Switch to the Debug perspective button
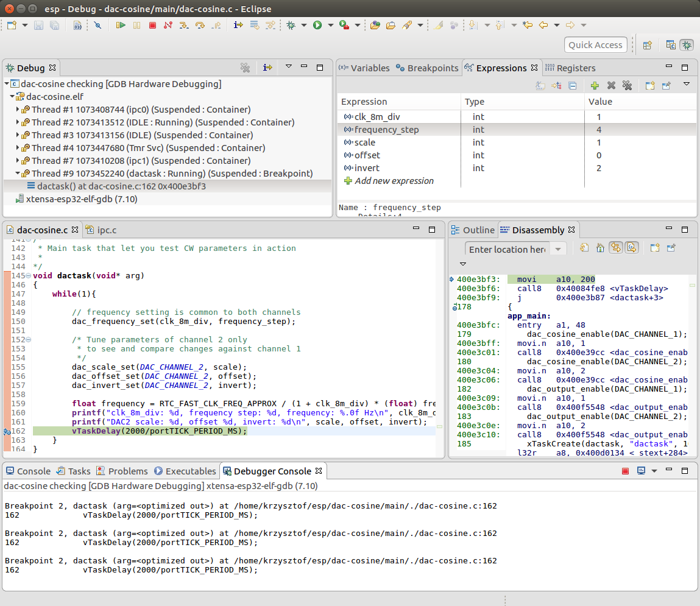700x606 pixels. tap(687, 44)
